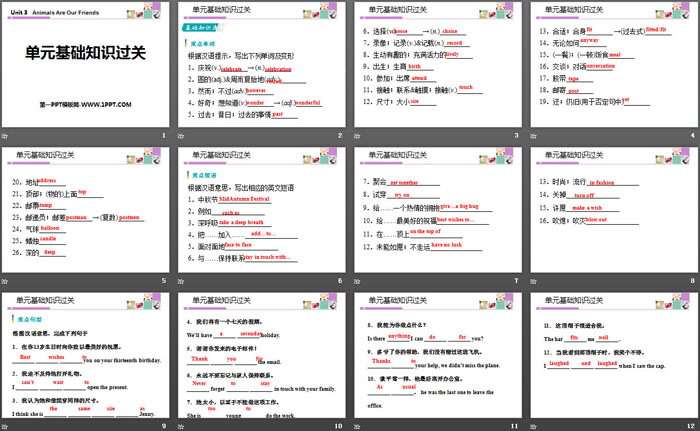Select slide 7 thumbnail
This screenshot has height=431, width=700.
pyautogui.click(x=438, y=210)
